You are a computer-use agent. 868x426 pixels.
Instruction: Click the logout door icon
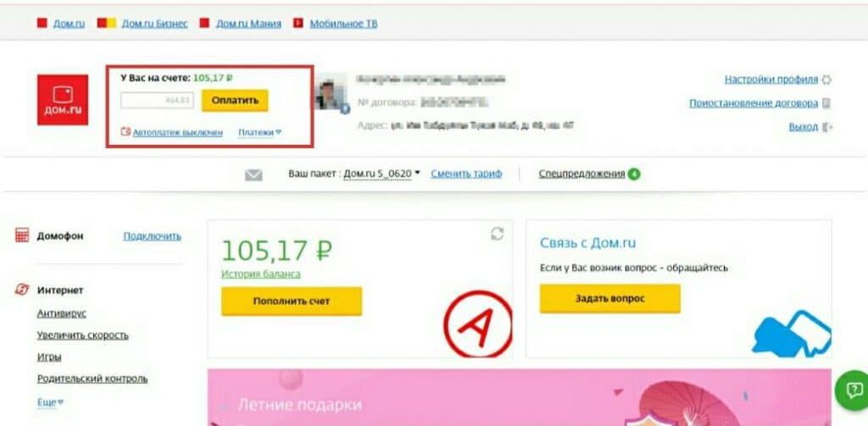[x=827, y=127]
